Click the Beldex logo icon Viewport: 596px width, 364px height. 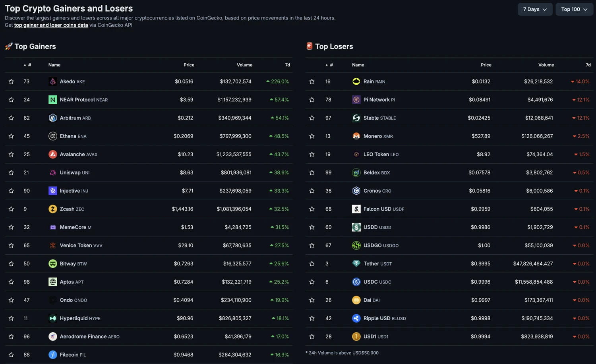click(x=356, y=172)
